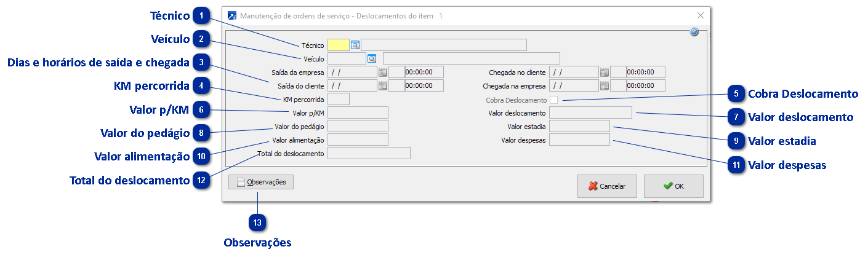Screen dimensions: 868x260
Task: Open calendar for Chegada na empresa date
Action: pyautogui.click(x=605, y=85)
